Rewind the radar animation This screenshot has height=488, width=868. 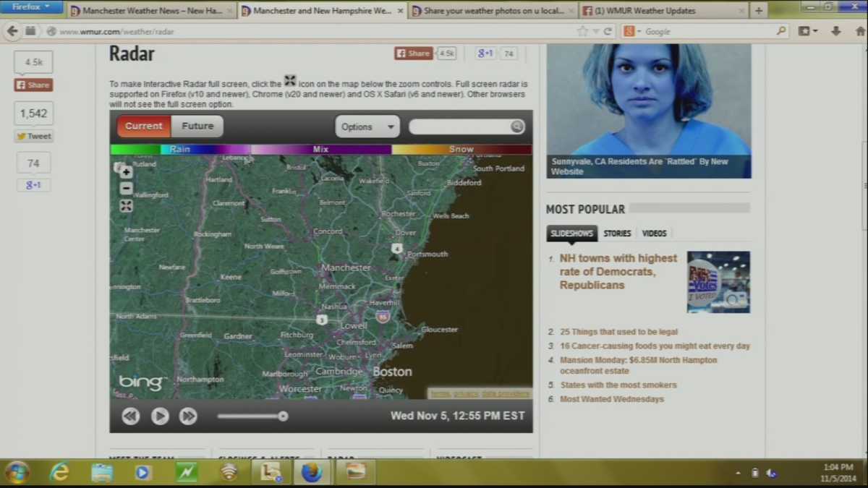click(131, 416)
